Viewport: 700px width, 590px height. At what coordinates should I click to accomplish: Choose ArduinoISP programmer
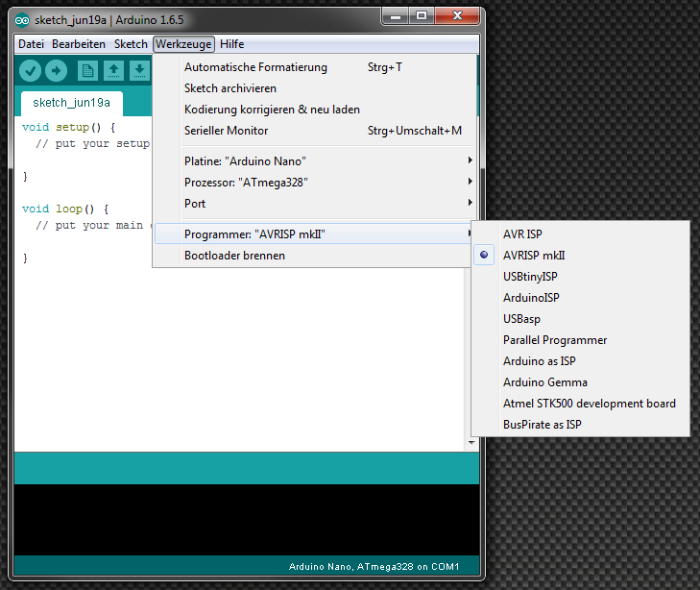pos(580,298)
